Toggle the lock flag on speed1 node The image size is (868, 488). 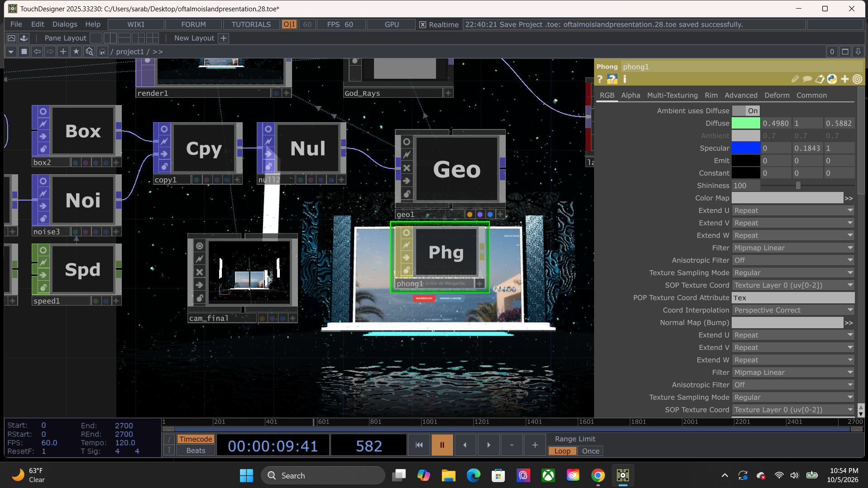tap(43, 287)
